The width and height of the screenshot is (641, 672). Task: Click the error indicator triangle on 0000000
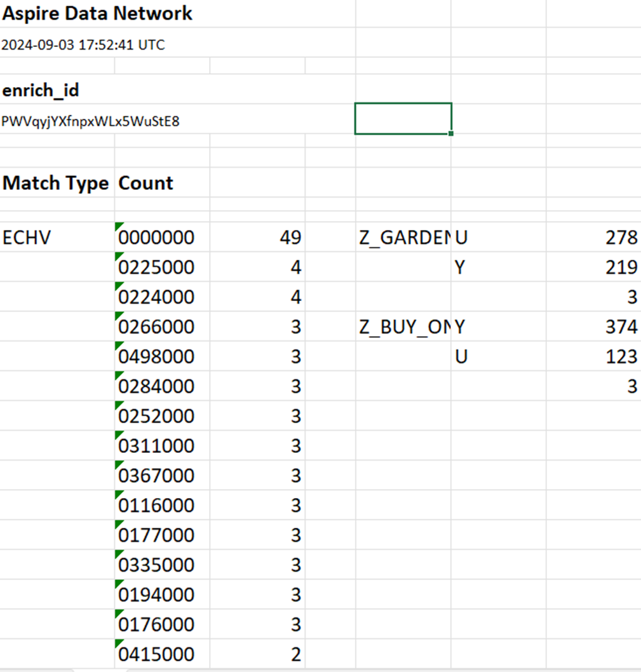click(119, 226)
